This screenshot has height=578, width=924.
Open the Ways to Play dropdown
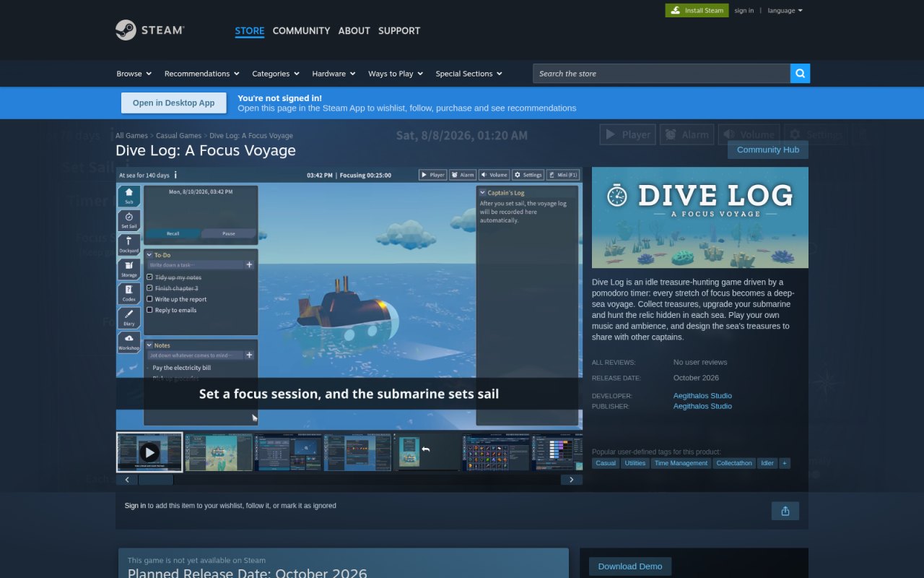click(x=395, y=74)
